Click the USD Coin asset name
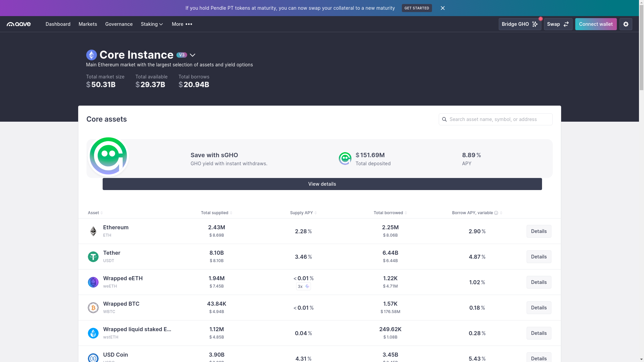 point(115,355)
